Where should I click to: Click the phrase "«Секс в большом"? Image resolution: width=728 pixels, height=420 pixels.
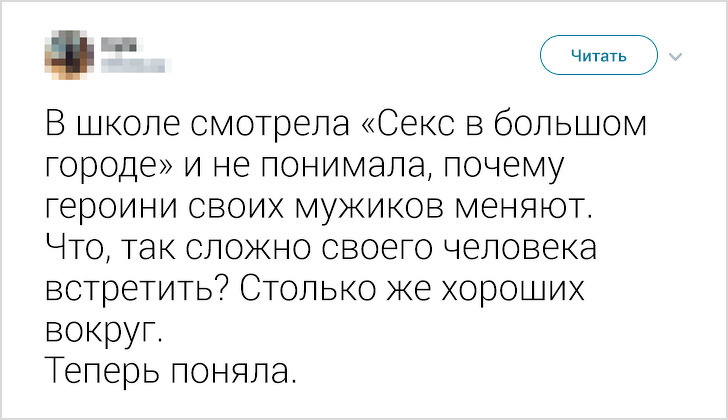point(500,127)
